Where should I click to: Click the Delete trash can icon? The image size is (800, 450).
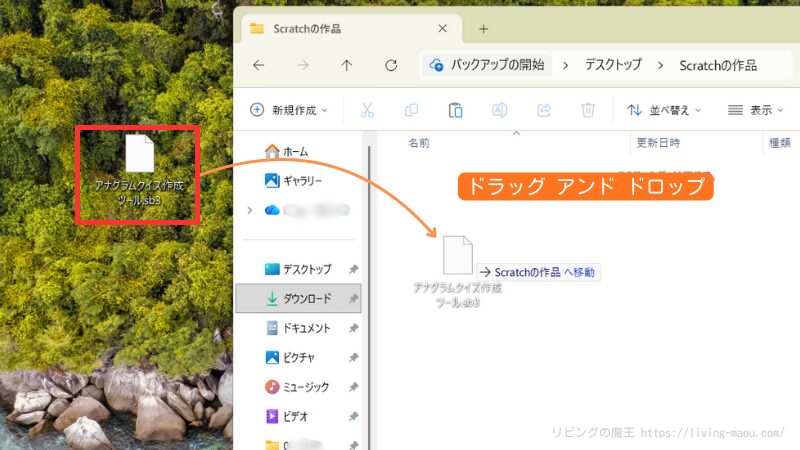pyautogui.click(x=589, y=110)
